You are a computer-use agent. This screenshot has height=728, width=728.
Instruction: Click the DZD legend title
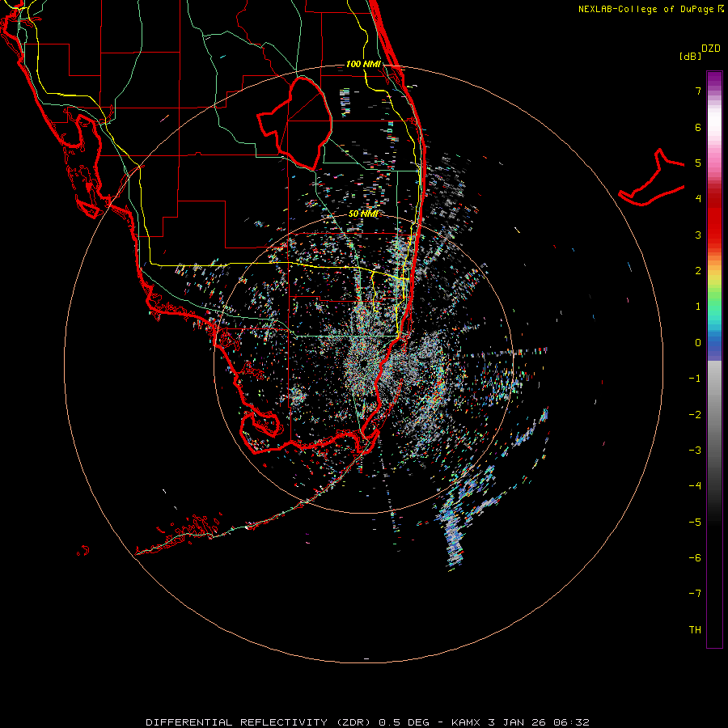tap(711, 49)
